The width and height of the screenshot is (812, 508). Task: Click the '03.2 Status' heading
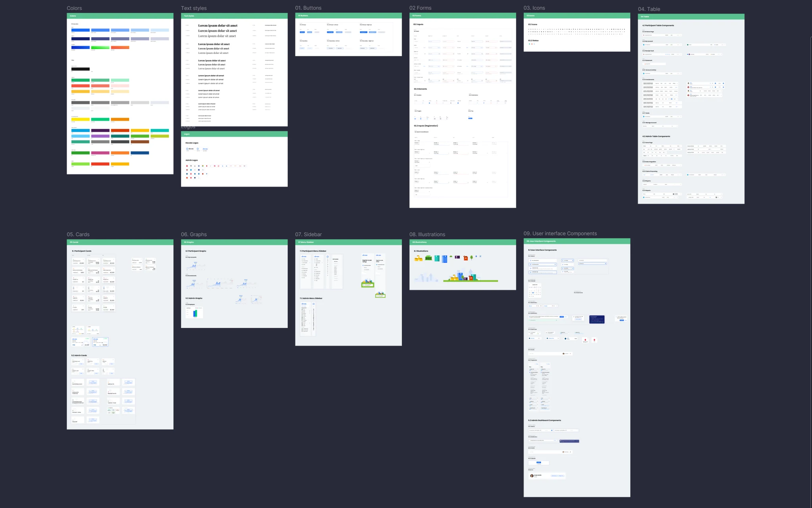coord(533,40)
